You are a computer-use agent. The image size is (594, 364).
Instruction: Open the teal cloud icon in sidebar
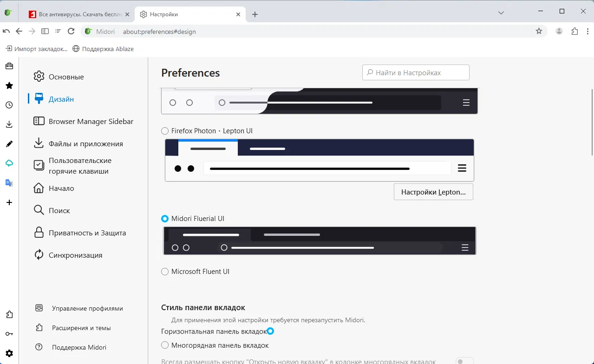9,163
